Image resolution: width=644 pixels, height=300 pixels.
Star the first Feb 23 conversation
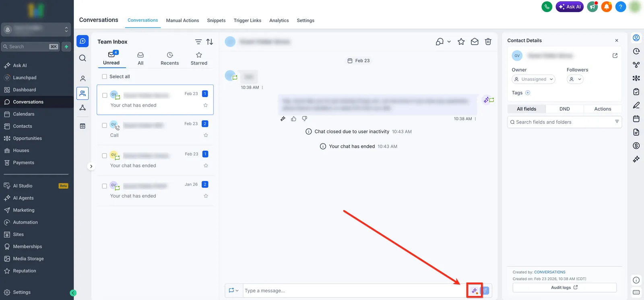pos(206,105)
